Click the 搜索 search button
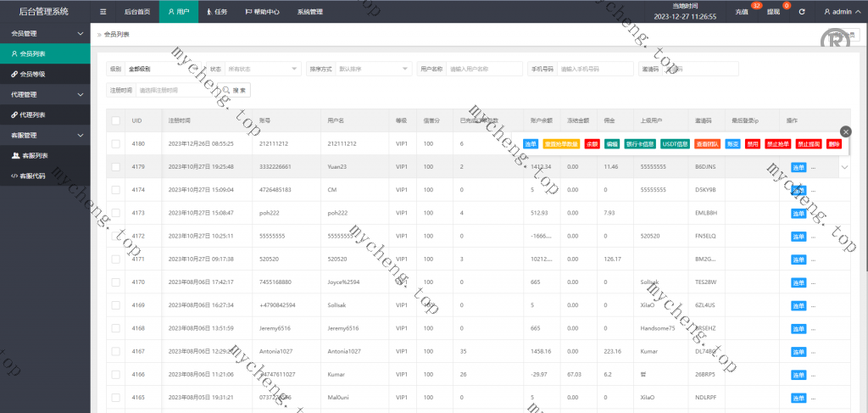The width and height of the screenshot is (868, 413). coord(234,90)
